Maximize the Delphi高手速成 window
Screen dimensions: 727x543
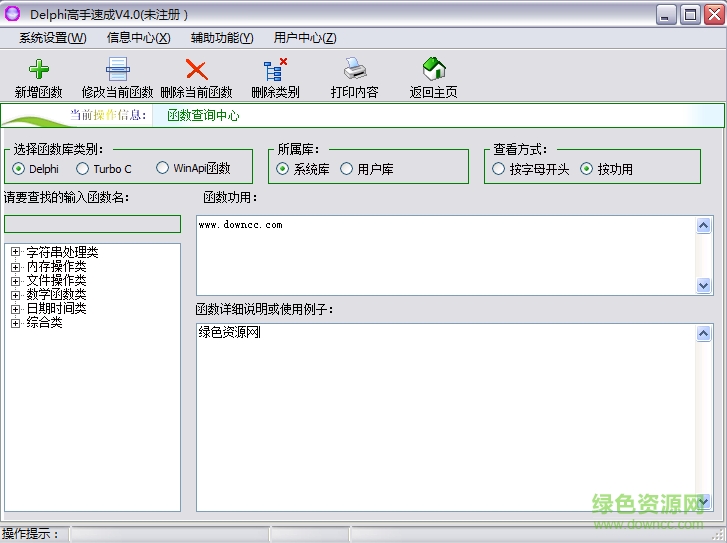click(690, 15)
